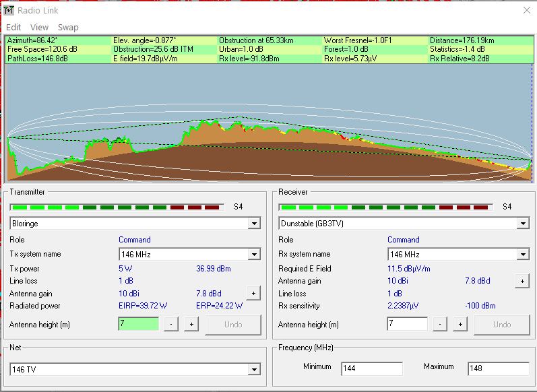Viewport: 537px width, 392px height.
Task: Click the Radio Link title bar antenna icon
Action: (9, 10)
